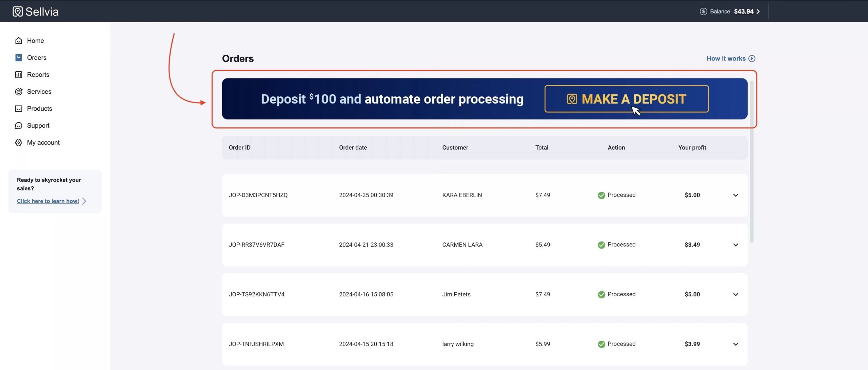The height and width of the screenshot is (370, 868).
Task: Click the Sellvia logo icon
Action: coord(18,12)
